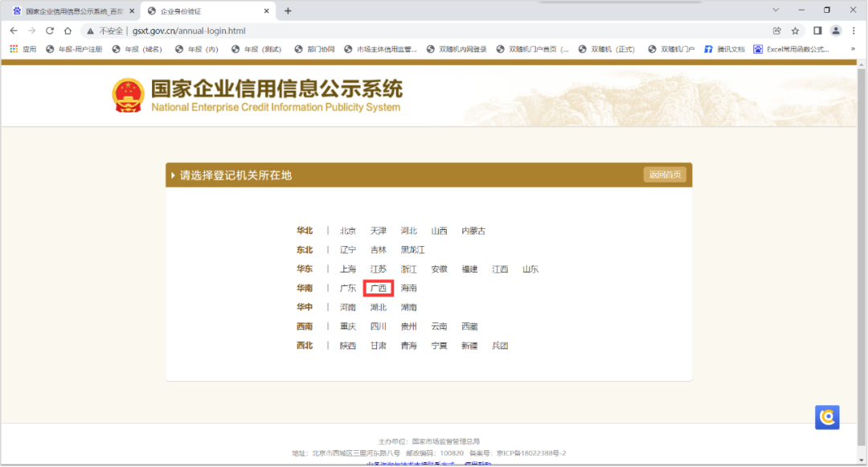Viewport: 868px width, 467px height.
Task: Select 四川 province
Action: coord(378,327)
